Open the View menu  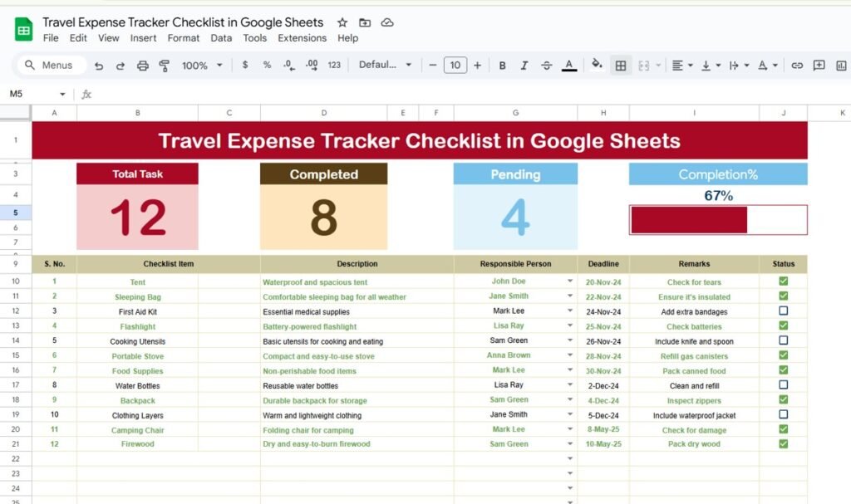coord(109,38)
